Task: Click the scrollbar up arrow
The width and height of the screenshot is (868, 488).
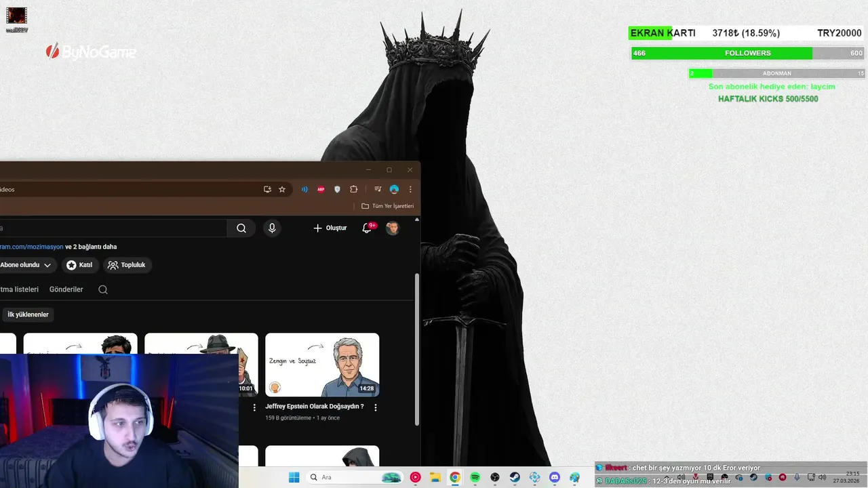Action: [417, 220]
